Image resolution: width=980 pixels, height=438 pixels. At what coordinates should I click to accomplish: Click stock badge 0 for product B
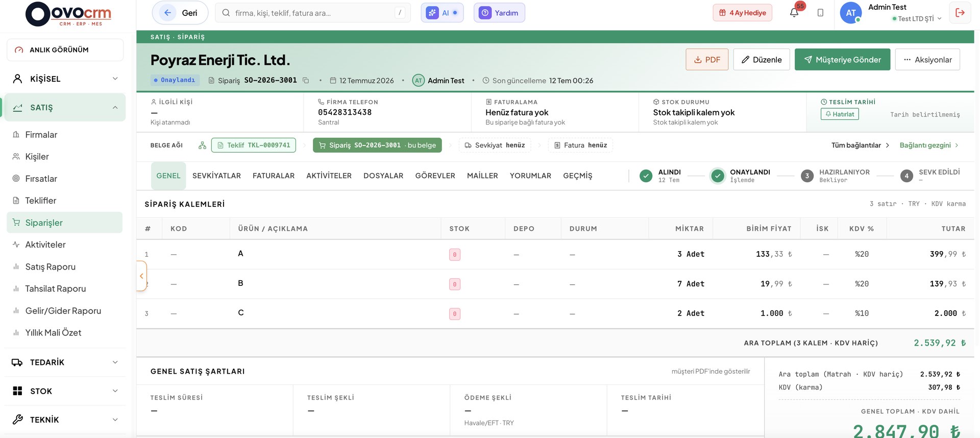point(455,284)
